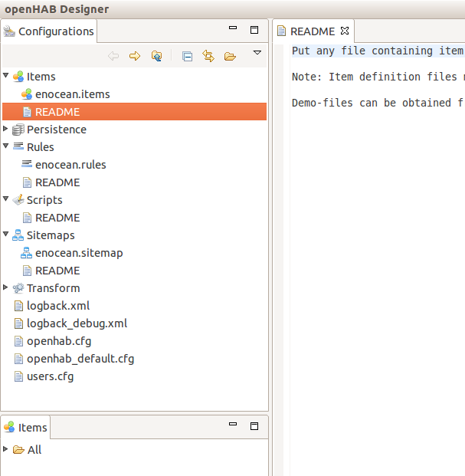This screenshot has height=476, width=465.
Task: Click the enocean.sitemap file icon
Action: coord(26,253)
